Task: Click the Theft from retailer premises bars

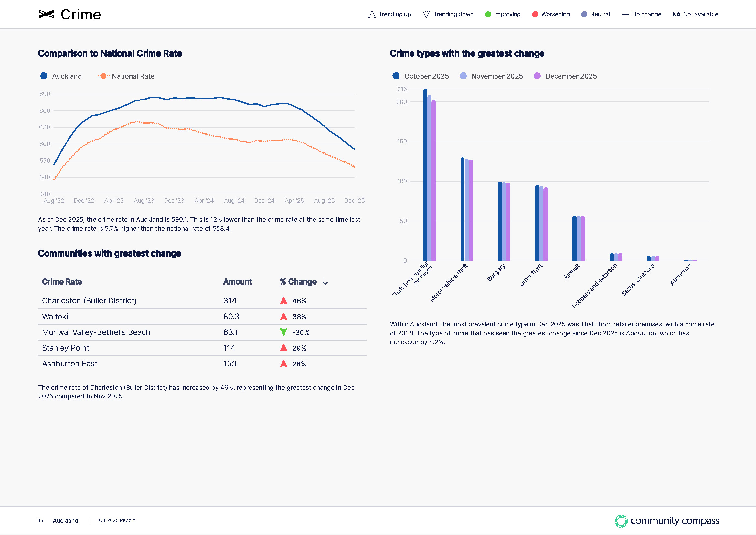Action: point(430,175)
